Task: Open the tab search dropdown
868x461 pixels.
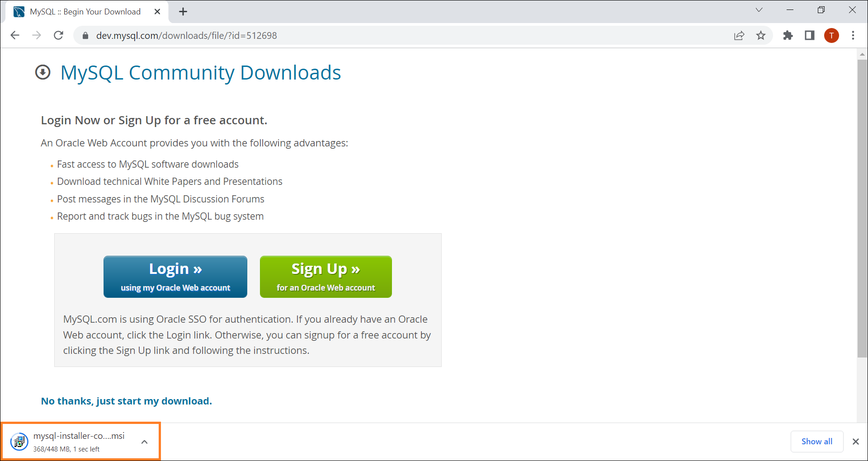Action: tap(759, 10)
